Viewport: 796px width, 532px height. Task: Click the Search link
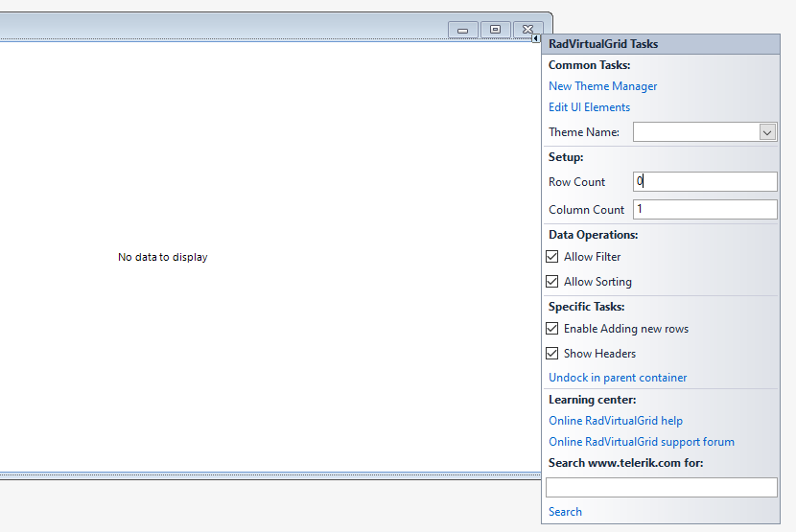565,512
